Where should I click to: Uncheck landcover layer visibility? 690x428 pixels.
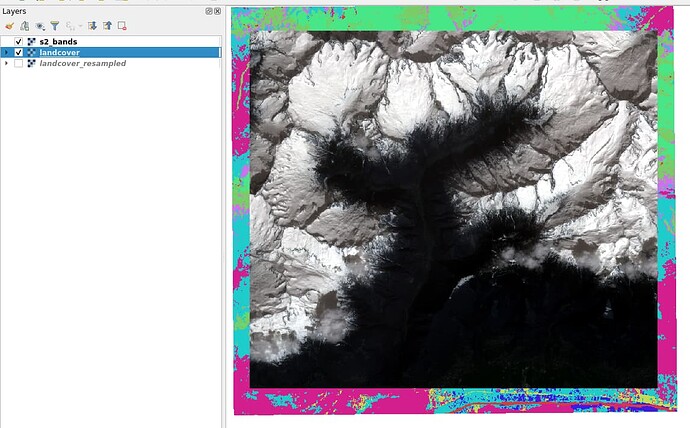[x=19, y=52]
